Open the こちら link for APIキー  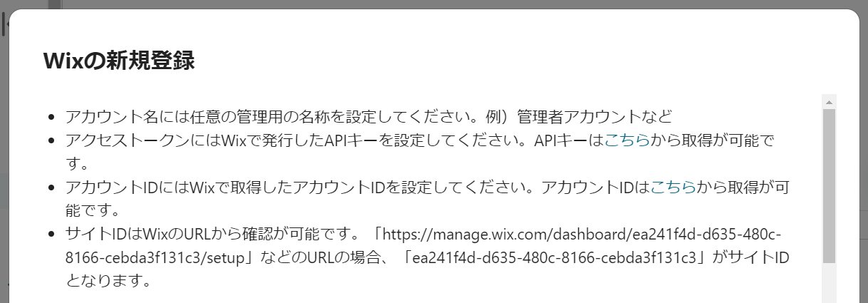627,140
